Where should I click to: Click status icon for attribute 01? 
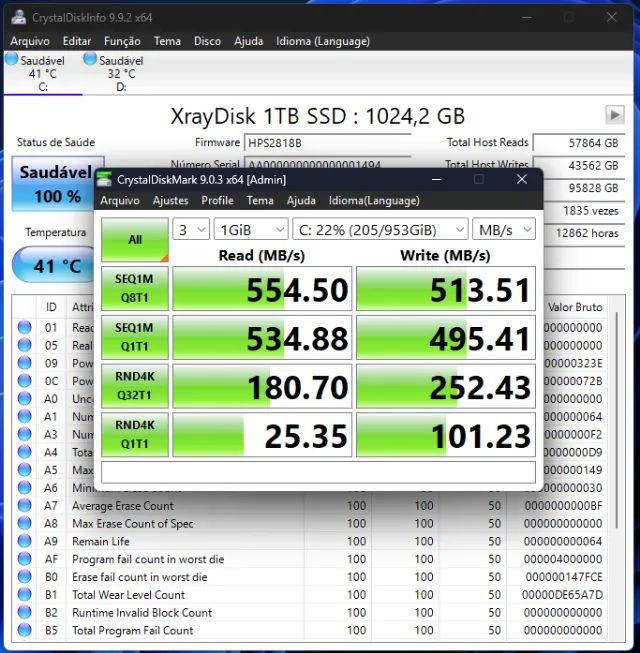(25, 327)
